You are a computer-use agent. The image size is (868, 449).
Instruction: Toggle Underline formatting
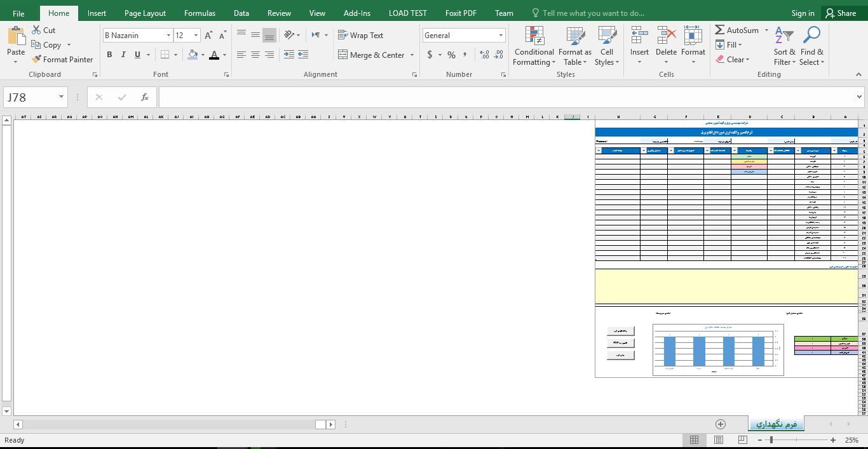[x=137, y=55]
